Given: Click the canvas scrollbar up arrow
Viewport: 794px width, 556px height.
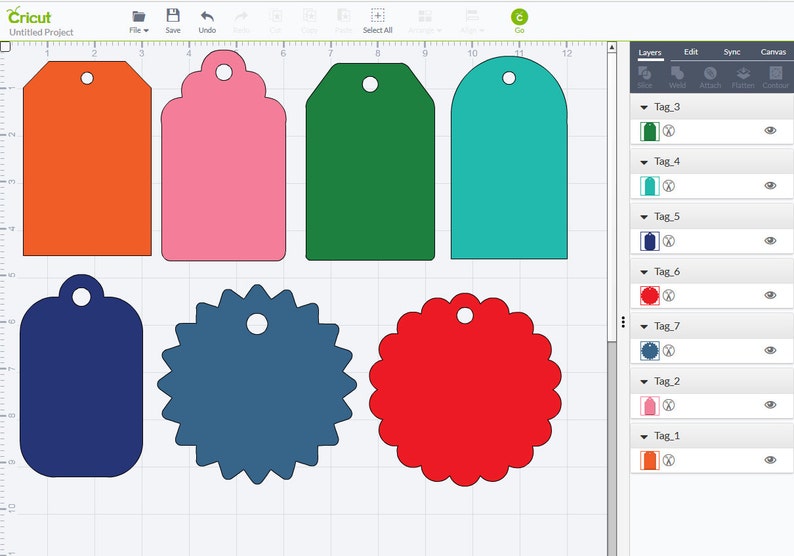Looking at the screenshot, I should coord(612,47).
